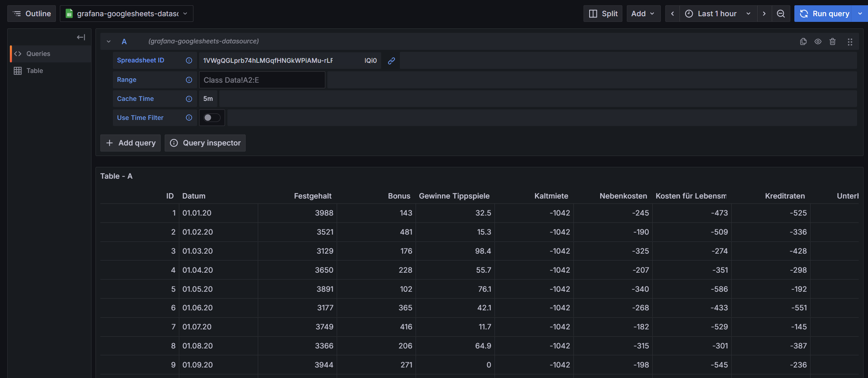Click into the Range input field
The width and height of the screenshot is (868, 378).
point(262,80)
